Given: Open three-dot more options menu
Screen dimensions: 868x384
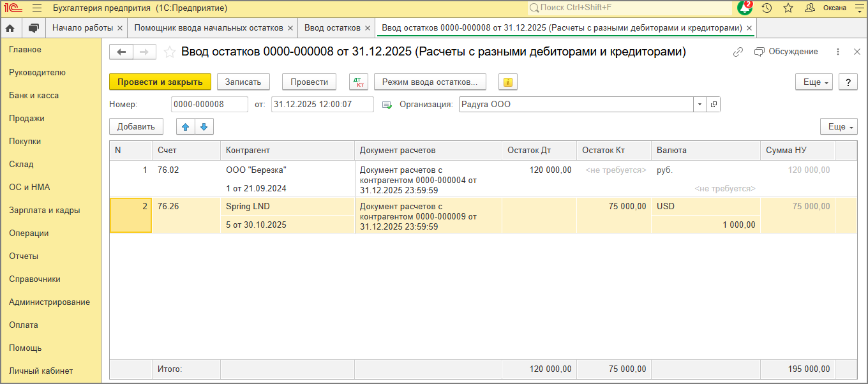Looking at the screenshot, I should point(838,52).
